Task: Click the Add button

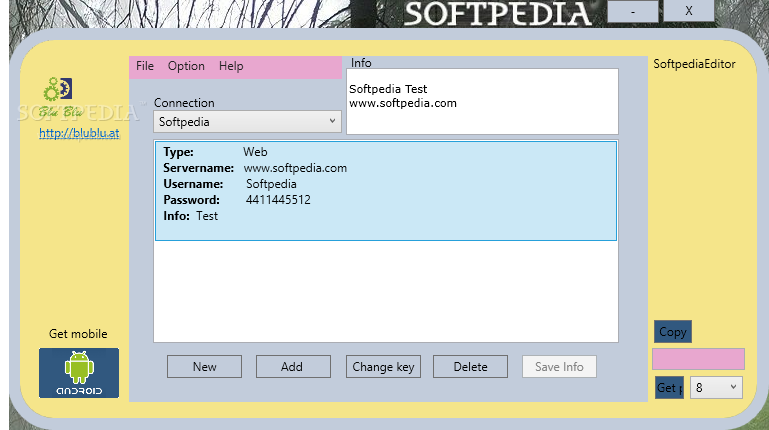Action: (292, 367)
